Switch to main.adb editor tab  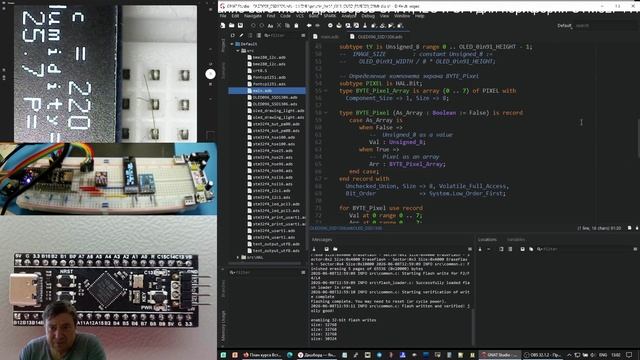tap(327, 37)
